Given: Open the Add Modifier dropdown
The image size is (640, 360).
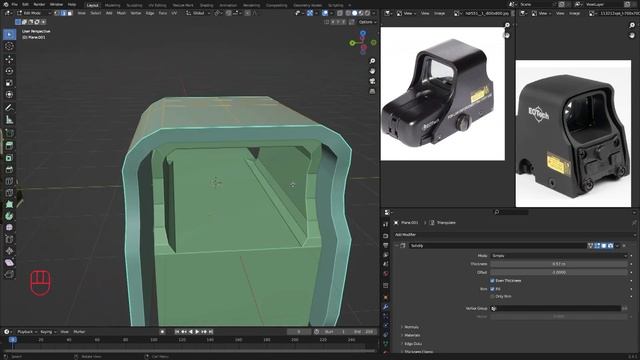Looking at the screenshot, I should (514, 235).
